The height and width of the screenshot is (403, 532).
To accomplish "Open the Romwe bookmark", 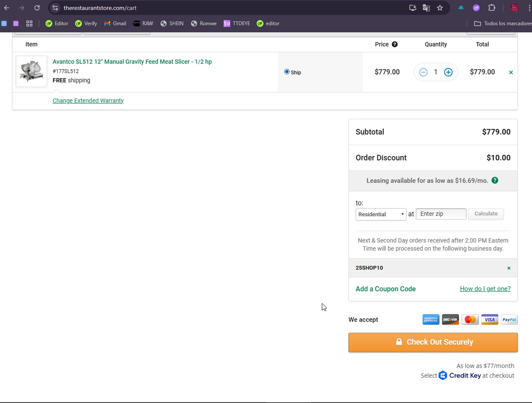I will (204, 23).
